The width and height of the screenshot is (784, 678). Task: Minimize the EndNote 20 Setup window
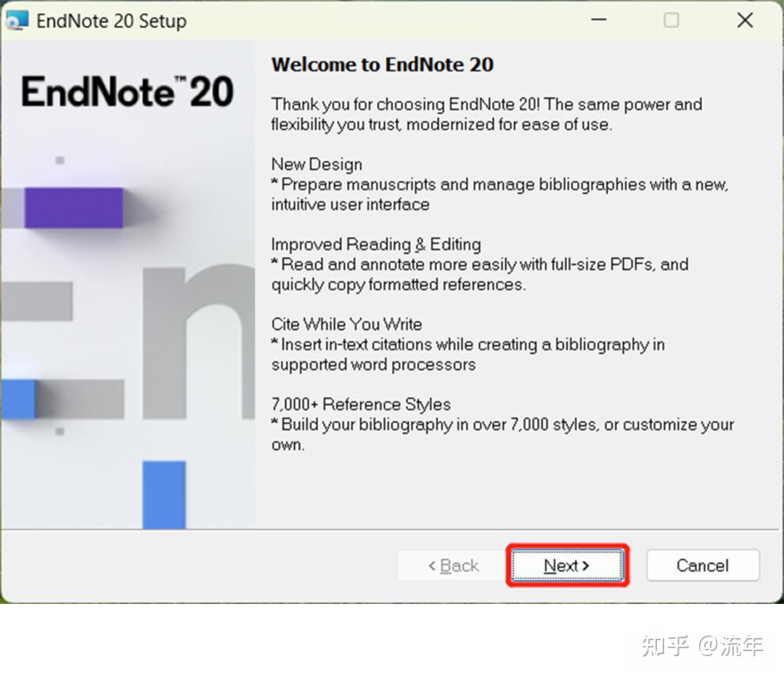[598, 20]
